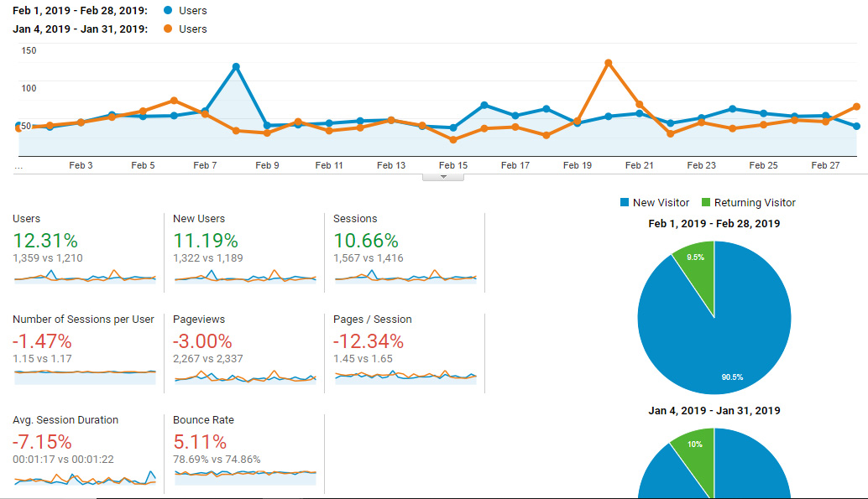The width and height of the screenshot is (868, 499).
Task: Click the 1.45 vs 1.65 pages per session text
Action: 363,358
